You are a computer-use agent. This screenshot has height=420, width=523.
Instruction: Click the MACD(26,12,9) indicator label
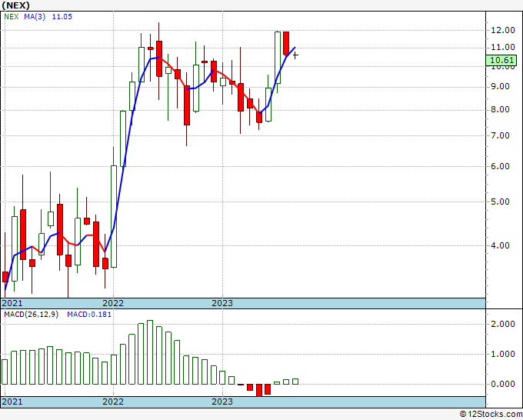tap(31, 315)
